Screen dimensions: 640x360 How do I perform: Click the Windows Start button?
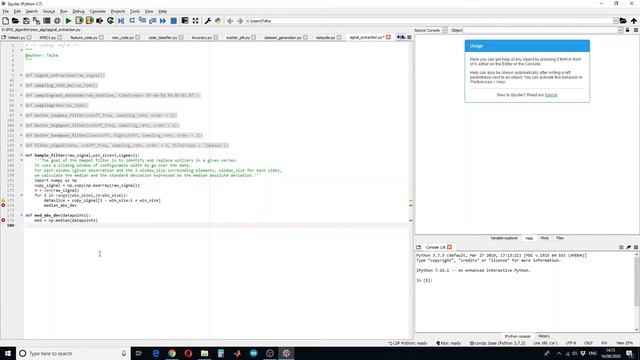[8, 353]
